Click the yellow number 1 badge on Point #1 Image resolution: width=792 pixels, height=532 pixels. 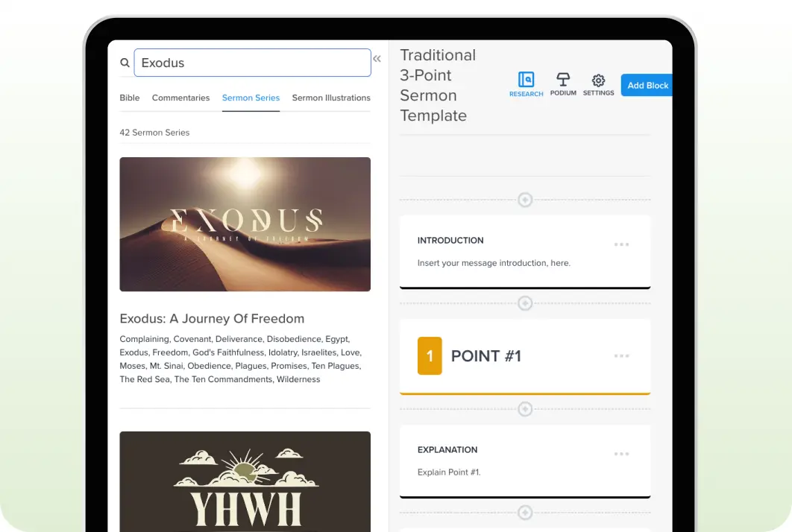click(429, 356)
